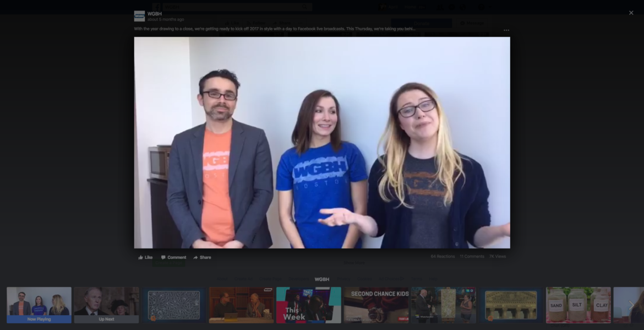
Task: Expand the truncated post description text
Action: point(275,29)
